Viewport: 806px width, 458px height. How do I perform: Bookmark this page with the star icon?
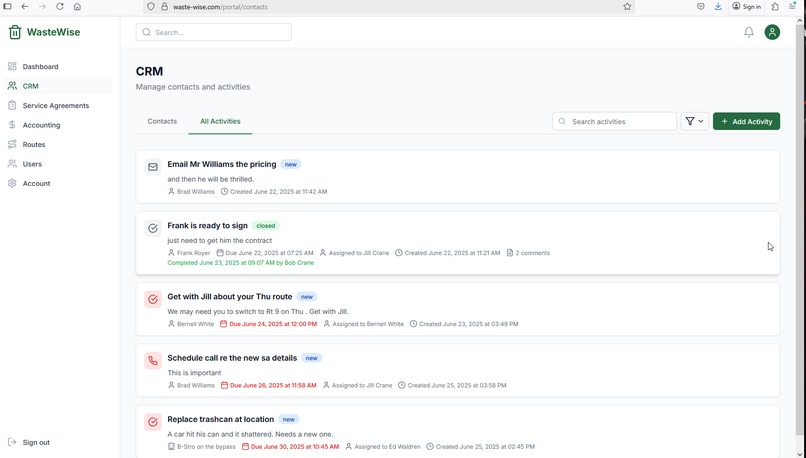[627, 7]
